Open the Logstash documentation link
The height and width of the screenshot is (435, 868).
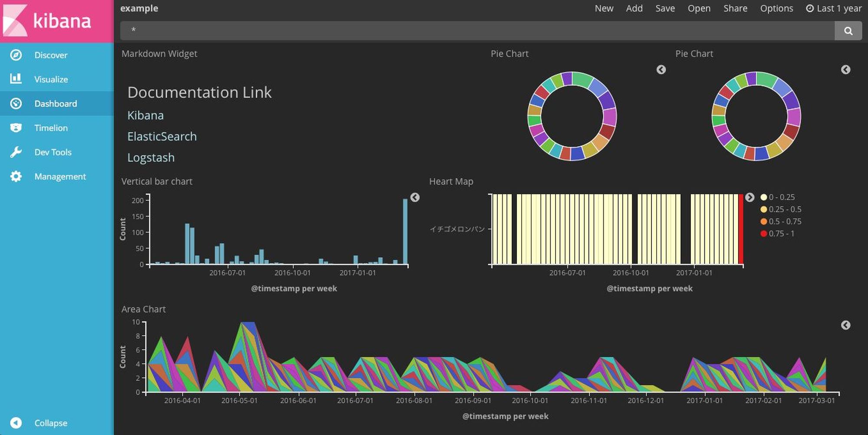click(x=151, y=158)
